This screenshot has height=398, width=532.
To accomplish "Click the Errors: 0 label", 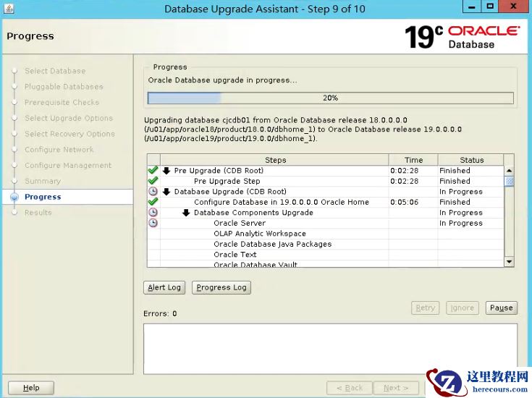I will [160, 313].
